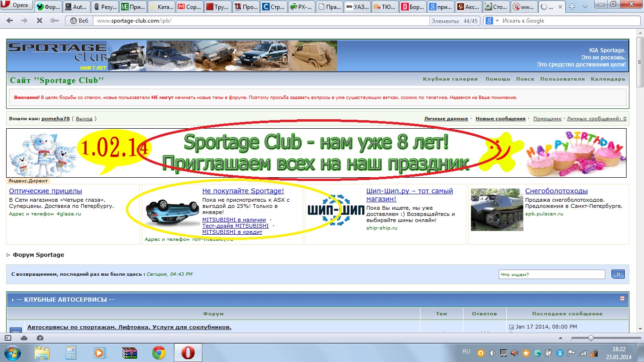Image resolution: width=644 pixels, height=362 pixels.
Task: Collapse the КЛУБНЫЕ АВТОСЕРВИСЫ category
Action: 622,298
